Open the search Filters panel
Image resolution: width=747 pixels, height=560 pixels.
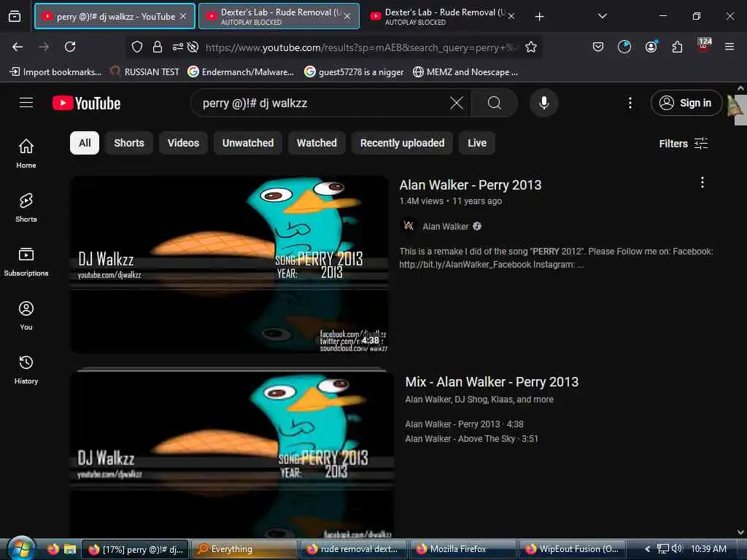[683, 144]
